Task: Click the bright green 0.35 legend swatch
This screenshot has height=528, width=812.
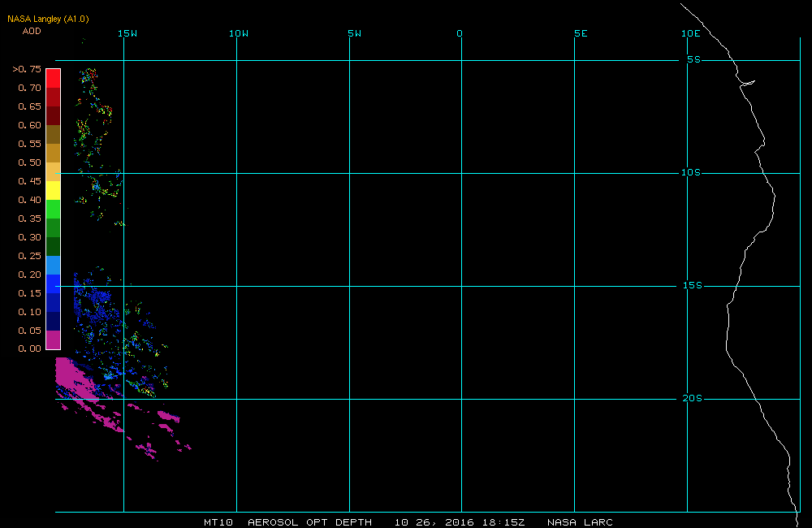Action: click(x=54, y=209)
